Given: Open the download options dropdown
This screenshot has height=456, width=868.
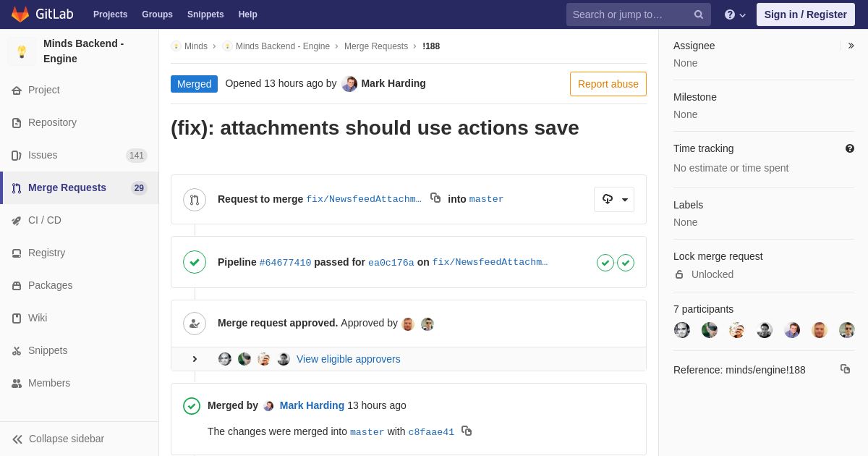Looking at the screenshot, I should (x=614, y=200).
